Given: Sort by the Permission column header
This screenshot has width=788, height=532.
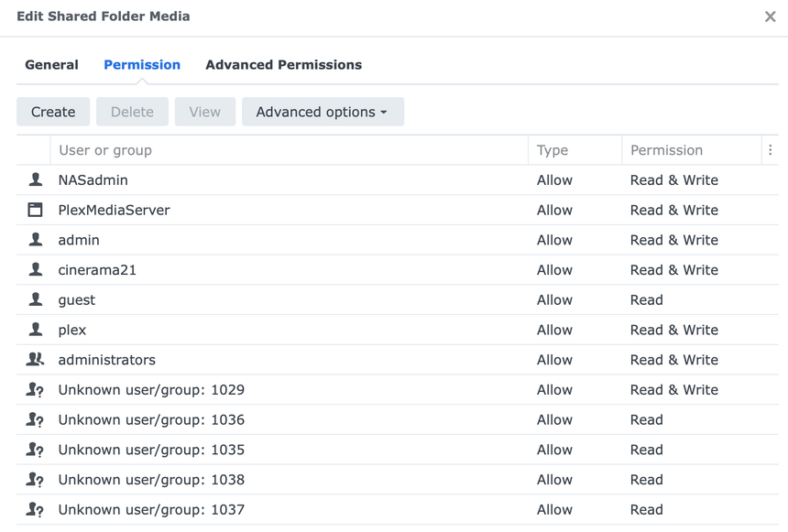Looking at the screenshot, I should [692, 149].
